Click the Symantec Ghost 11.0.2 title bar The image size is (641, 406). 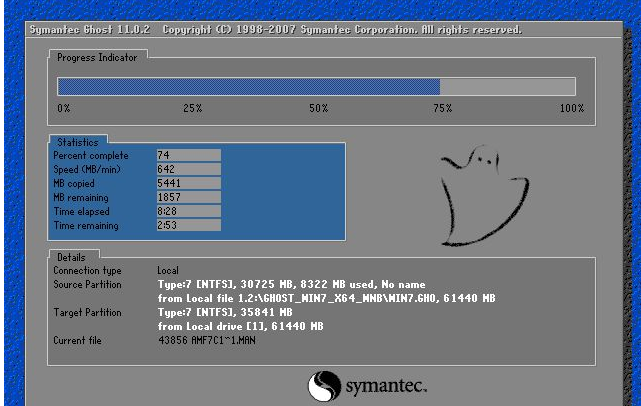[324, 30]
